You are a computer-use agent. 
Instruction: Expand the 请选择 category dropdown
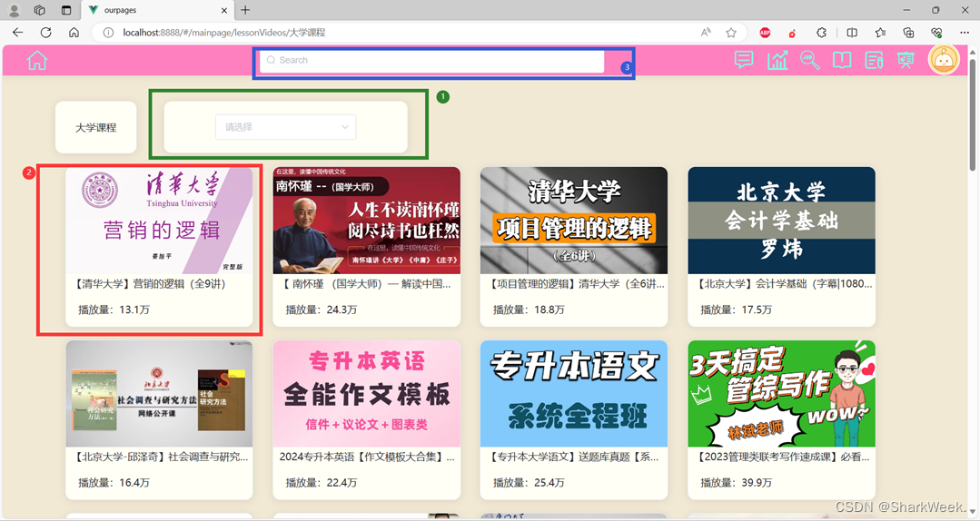click(x=285, y=127)
